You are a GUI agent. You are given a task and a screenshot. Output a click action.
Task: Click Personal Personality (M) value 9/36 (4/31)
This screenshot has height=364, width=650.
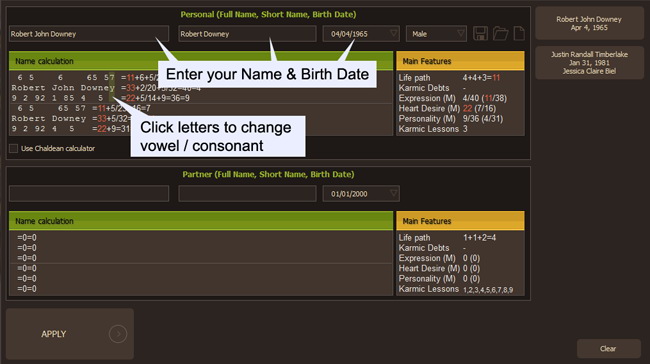click(x=483, y=119)
